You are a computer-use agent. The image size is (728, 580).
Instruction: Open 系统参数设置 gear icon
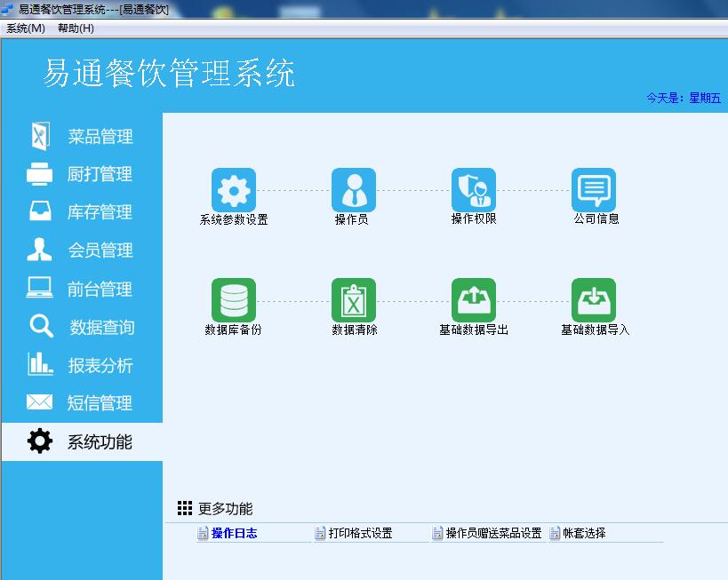[234, 190]
